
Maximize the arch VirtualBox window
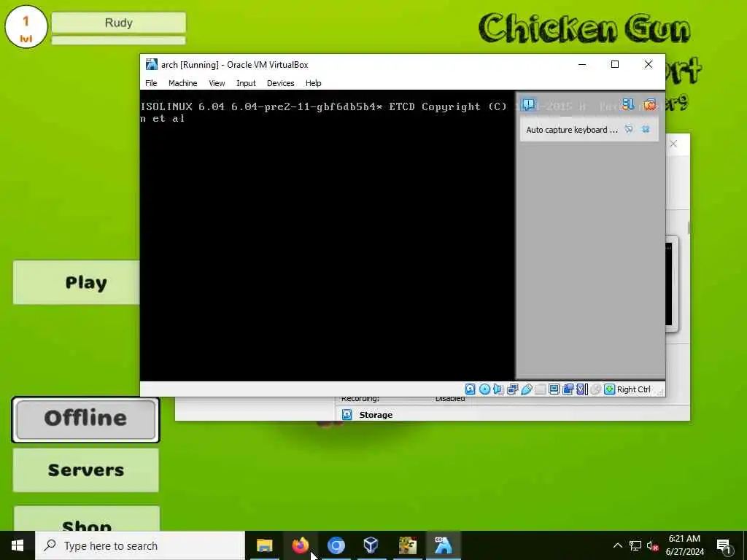pyautogui.click(x=615, y=64)
